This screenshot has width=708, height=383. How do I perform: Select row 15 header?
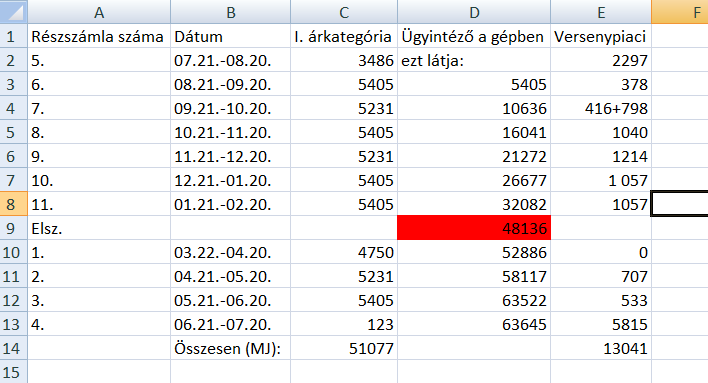point(14,372)
